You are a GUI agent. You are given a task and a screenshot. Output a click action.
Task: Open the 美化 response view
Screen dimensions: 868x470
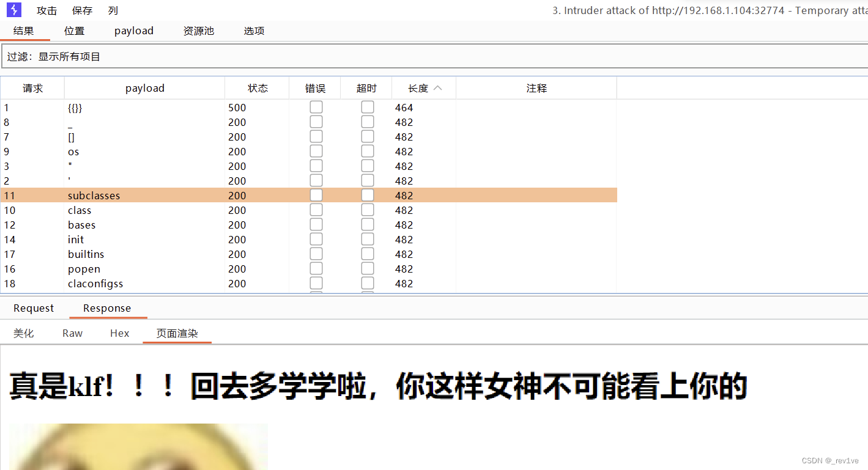click(x=24, y=333)
